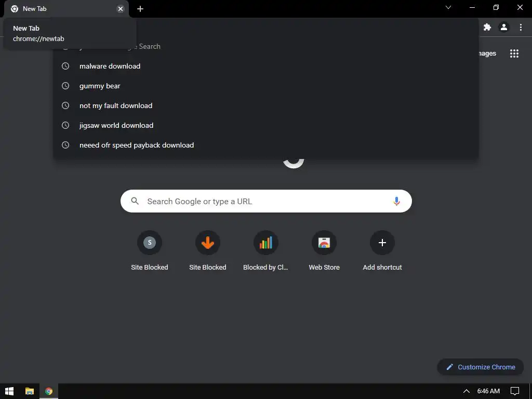Open Site Blocked shortcut with orange arrow
The height and width of the screenshot is (399, 532).
(x=208, y=250)
